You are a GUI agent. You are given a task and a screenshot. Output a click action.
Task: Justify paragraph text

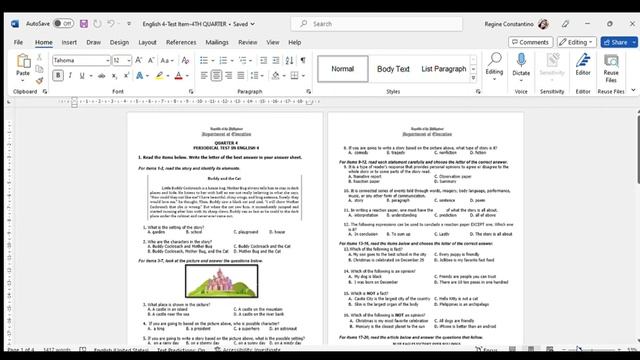(x=241, y=76)
